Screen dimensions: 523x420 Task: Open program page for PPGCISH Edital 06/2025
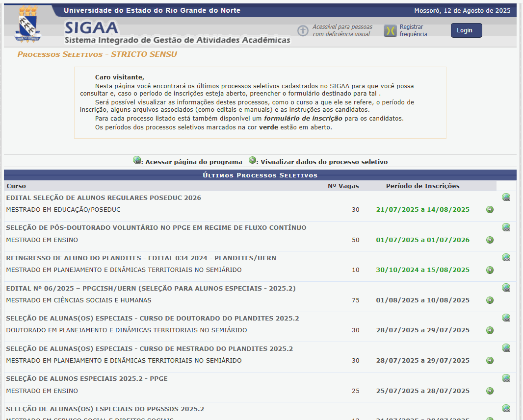point(506,288)
